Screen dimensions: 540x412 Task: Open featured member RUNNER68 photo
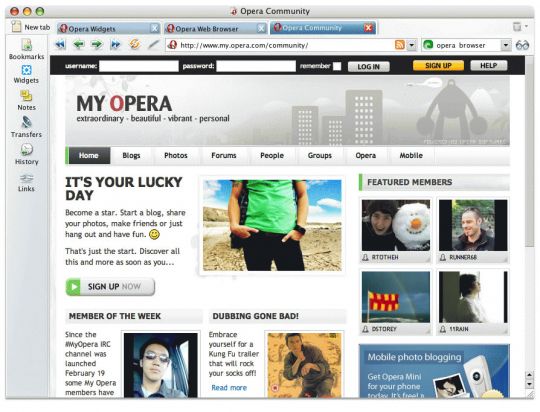473,225
